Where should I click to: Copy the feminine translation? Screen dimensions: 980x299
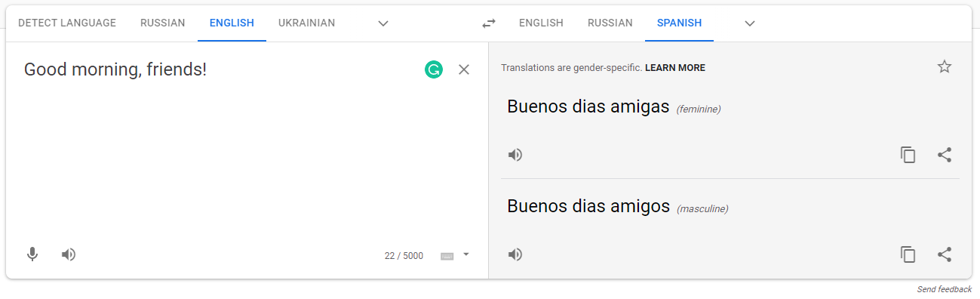[908, 155]
